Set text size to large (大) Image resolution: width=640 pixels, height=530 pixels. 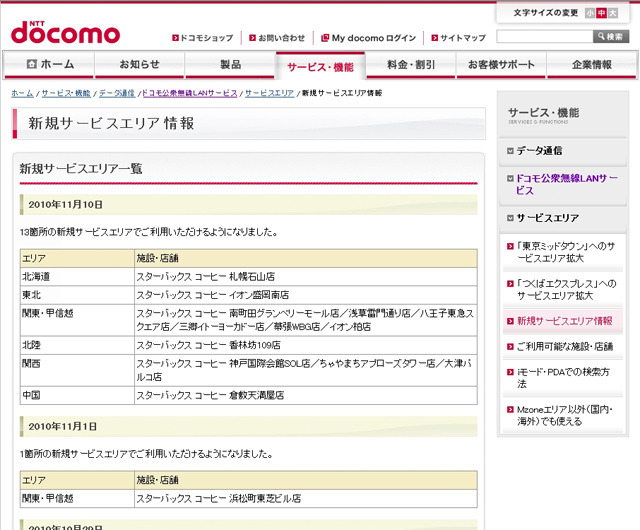coord(613,13)
